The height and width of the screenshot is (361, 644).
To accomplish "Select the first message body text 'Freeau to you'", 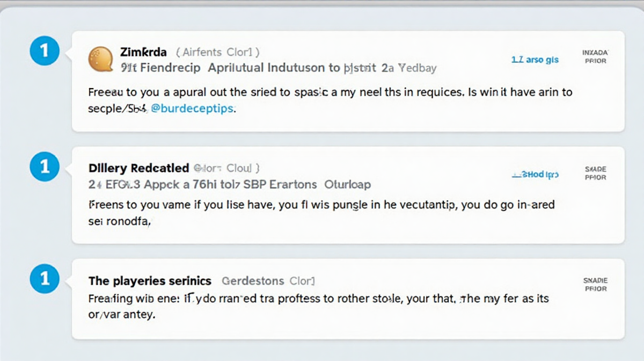I will (x=330, y=100).
